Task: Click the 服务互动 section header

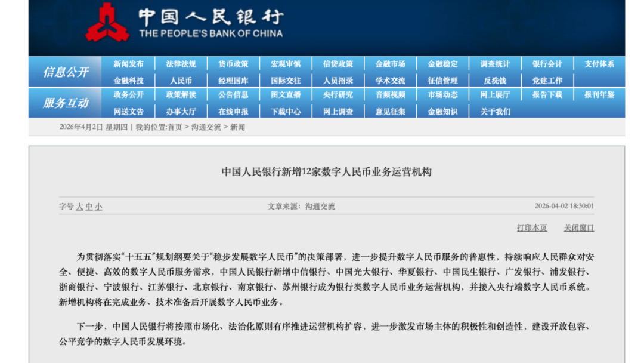Action: click(66, 103)
